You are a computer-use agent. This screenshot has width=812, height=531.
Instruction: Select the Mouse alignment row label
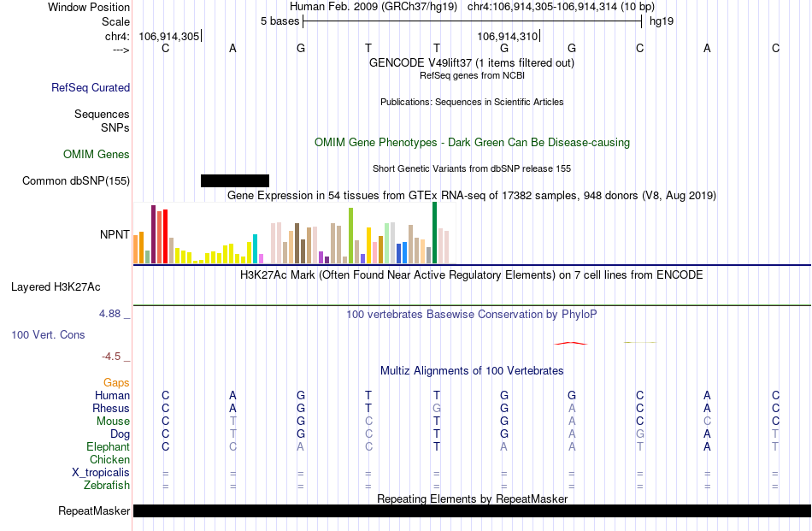click(113, 422)
